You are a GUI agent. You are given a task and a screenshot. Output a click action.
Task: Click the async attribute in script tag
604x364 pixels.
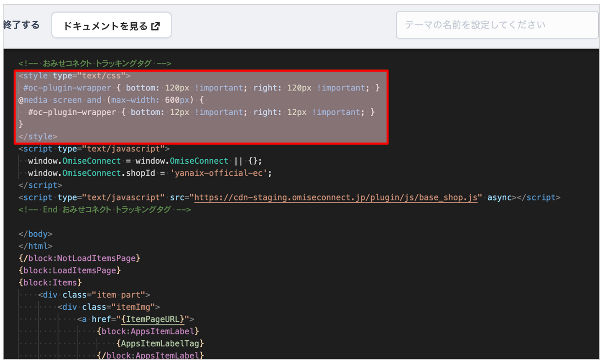click(499, 197)
